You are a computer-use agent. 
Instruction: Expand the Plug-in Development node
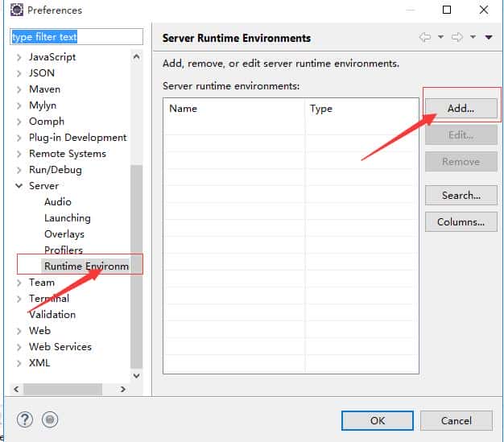(x=19, y=138)
